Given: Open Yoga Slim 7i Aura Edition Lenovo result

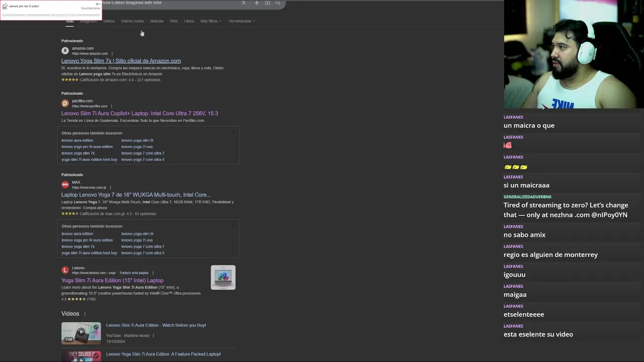Looking at the screenshot, I should click(112, 281).
